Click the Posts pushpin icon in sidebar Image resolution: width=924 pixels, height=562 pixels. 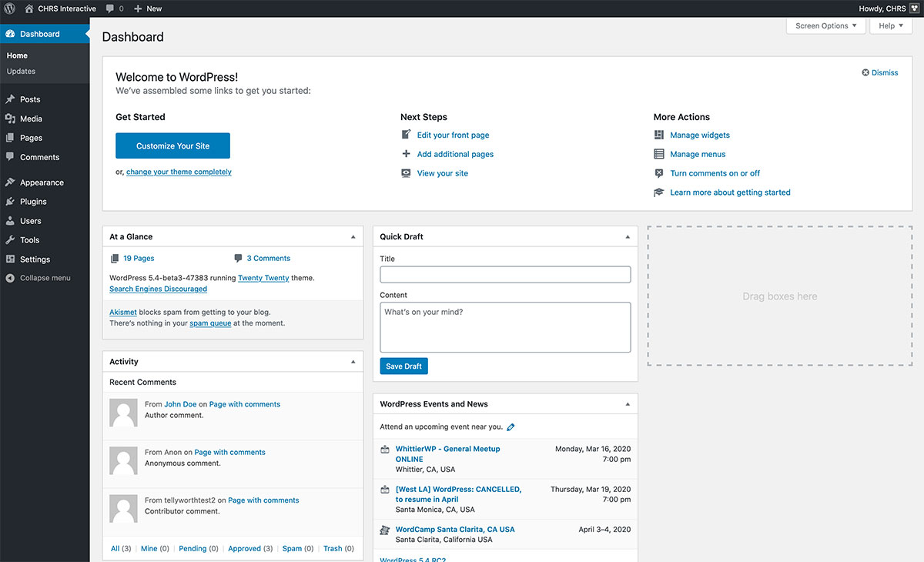[x=10, y=99]
